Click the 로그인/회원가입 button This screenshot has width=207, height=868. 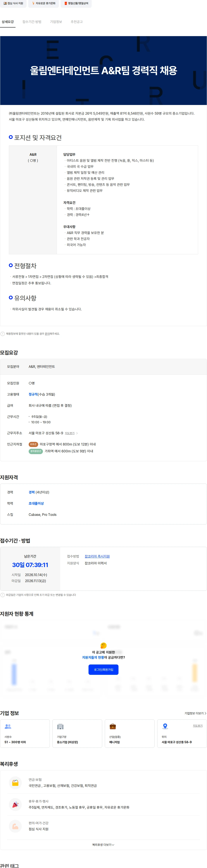pos(103,669)
